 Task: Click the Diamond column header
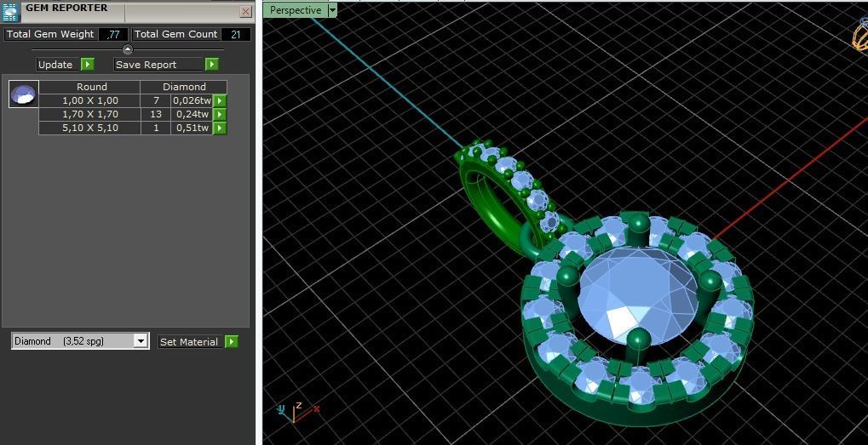coord(184,87)
